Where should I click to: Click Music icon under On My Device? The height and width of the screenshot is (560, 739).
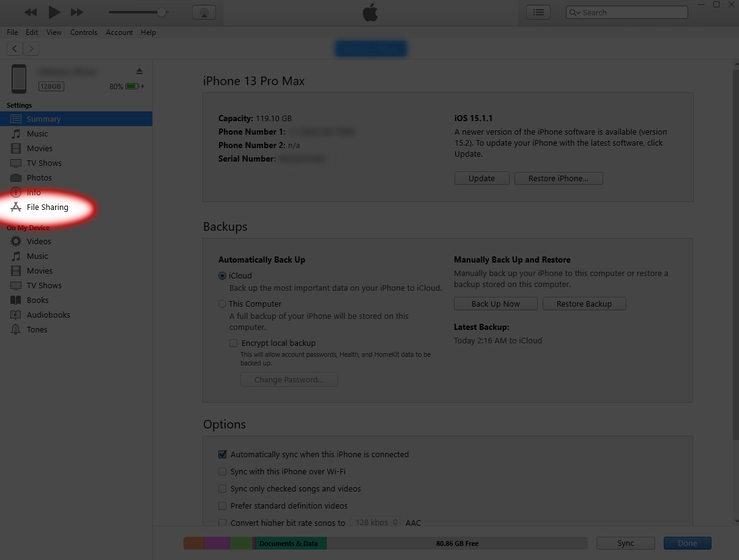click(16, 256)
